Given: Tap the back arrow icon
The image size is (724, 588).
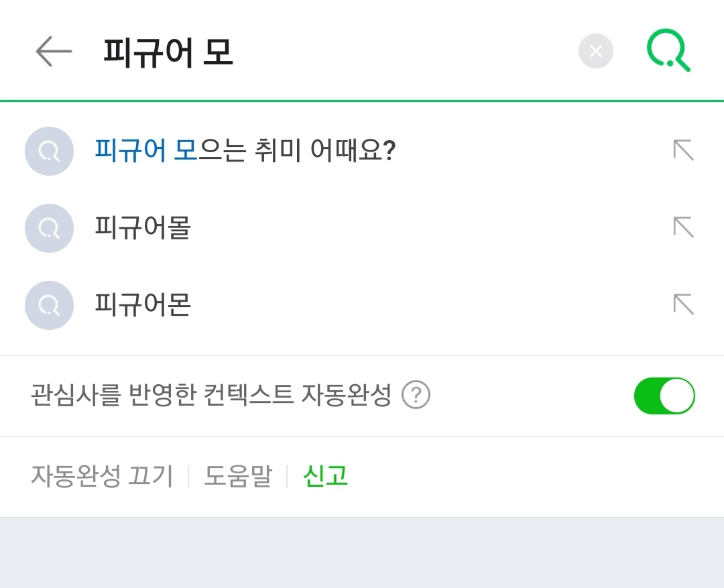Looking at the screenshot, I should point(54,51).
